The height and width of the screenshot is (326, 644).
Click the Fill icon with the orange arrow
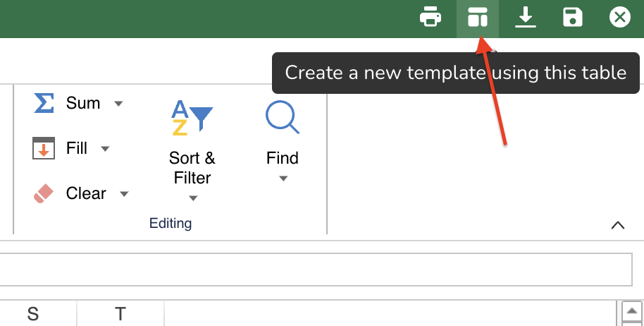(44, 148)
